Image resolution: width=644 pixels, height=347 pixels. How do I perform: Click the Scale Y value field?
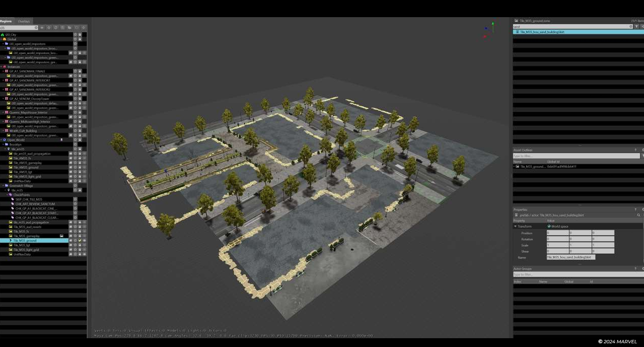[580, 245]
